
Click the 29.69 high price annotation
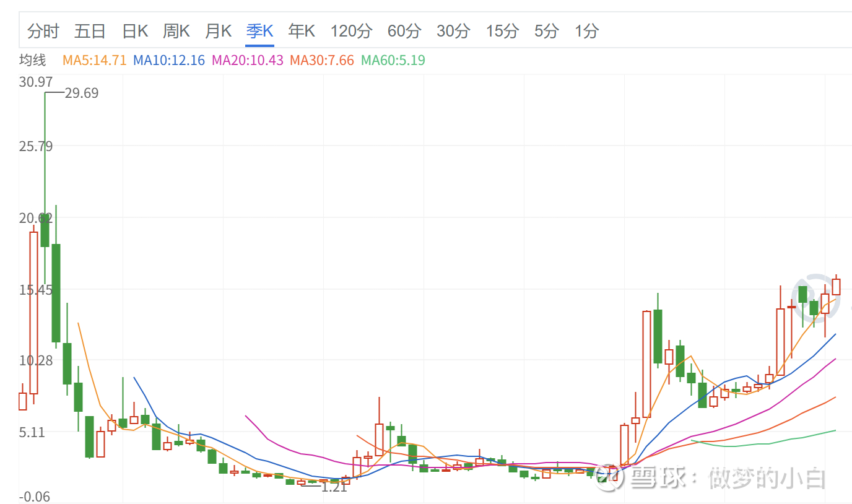pos(82,93)
